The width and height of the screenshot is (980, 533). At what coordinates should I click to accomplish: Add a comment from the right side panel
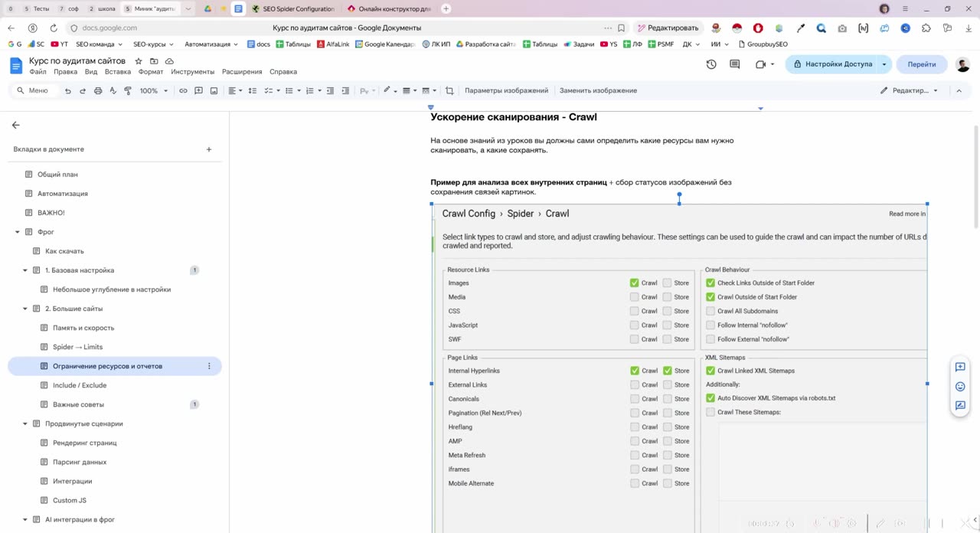(x=960, y=367)
